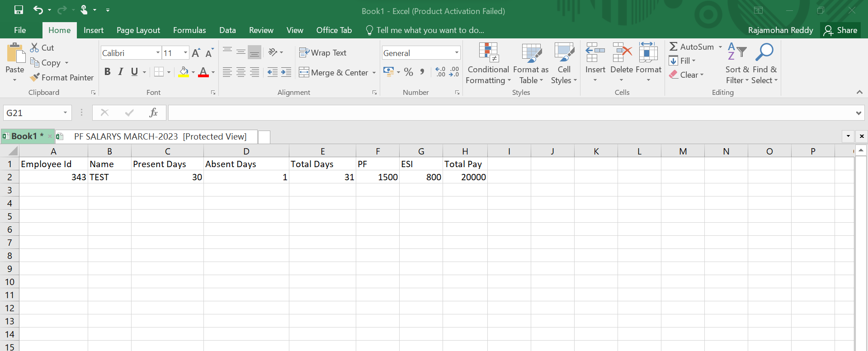The width and height of the screenshot is (868, 351).
Task: Activate the Format Painter brush
Action: pos(61,78)
